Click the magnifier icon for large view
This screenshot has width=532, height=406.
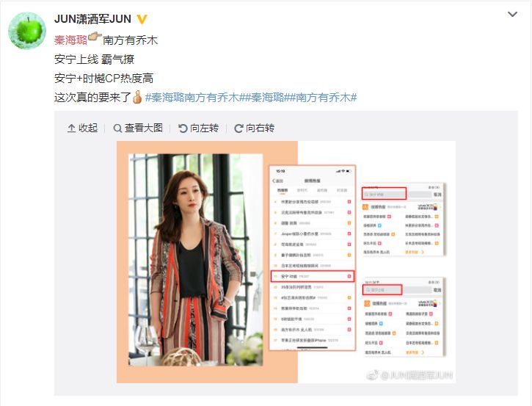(x=117, y=128)
